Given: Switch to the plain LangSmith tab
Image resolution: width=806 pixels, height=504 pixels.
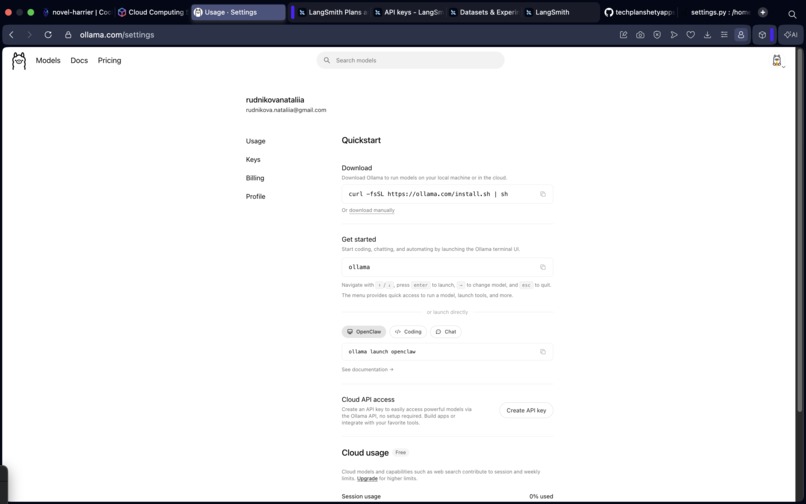Looking at the screenshot, I should (x=560, y=12).
